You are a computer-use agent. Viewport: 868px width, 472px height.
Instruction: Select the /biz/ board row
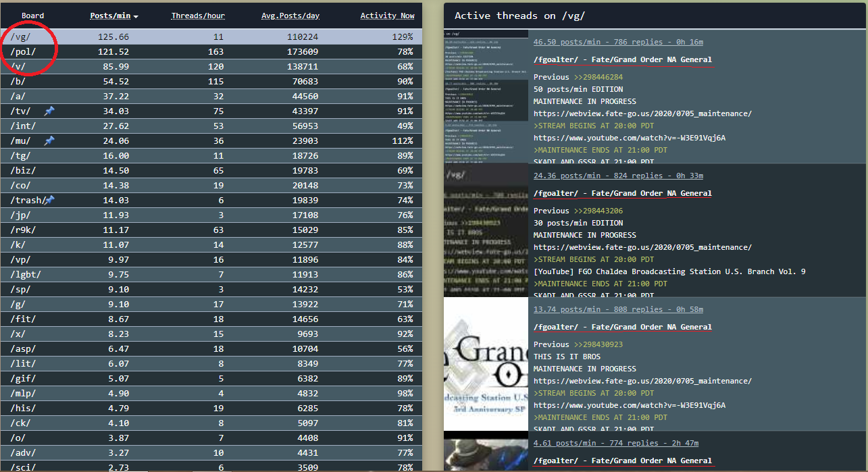(x=212, y=170)
